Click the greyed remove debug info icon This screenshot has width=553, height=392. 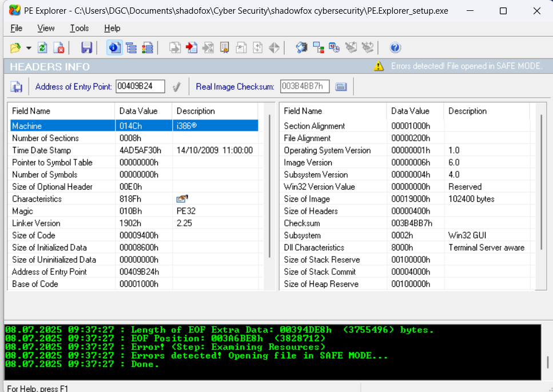pos(351,47)
